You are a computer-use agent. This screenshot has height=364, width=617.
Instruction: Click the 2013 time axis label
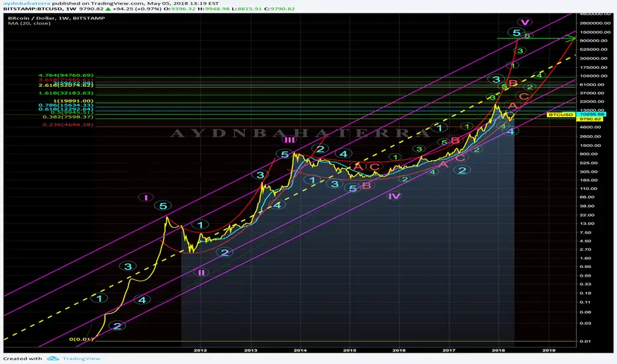tap(251, 350)
